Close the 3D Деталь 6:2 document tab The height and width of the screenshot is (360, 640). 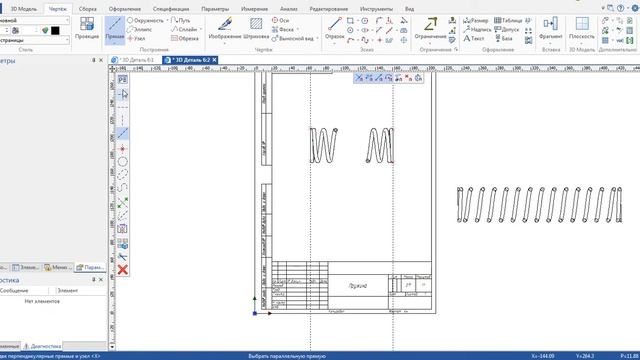tap(215, 60)
